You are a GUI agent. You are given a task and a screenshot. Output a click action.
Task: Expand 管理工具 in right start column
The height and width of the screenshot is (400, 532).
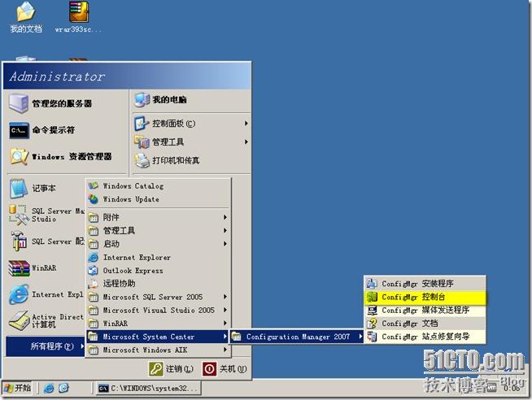coord(191,142)
